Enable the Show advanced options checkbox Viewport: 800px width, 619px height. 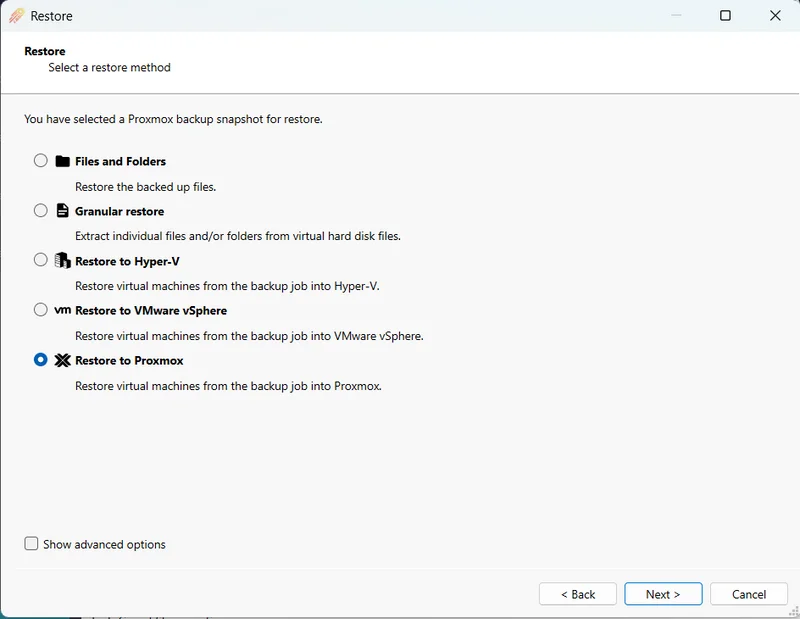pyautogui.click(x=32, y=544)
